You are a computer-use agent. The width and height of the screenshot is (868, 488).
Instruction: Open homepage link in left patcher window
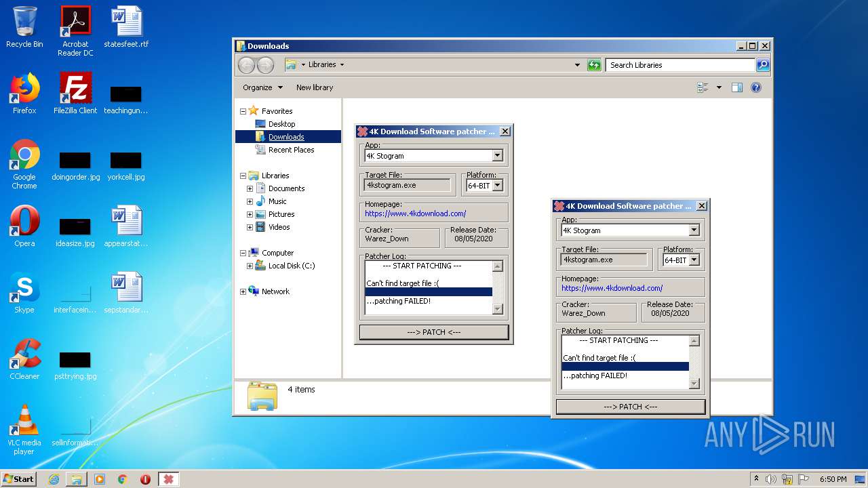(x=415, y=213)
